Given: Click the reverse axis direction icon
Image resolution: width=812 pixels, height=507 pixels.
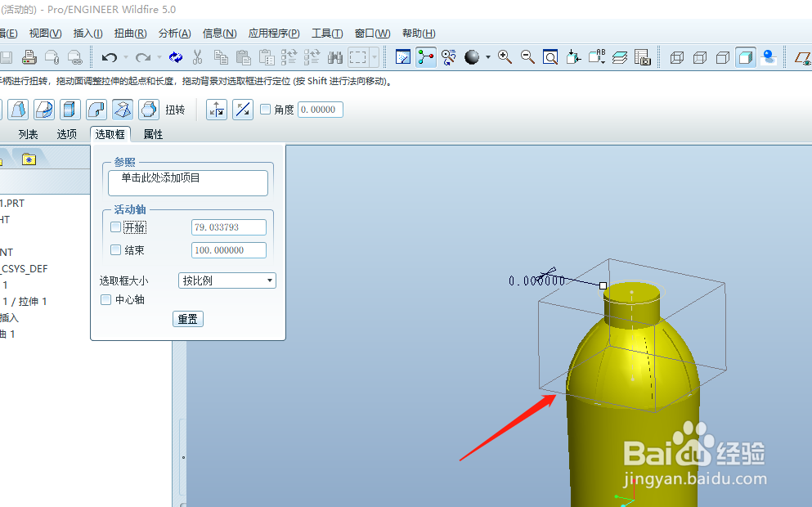Looking at the screenshot, I should 242,110.
